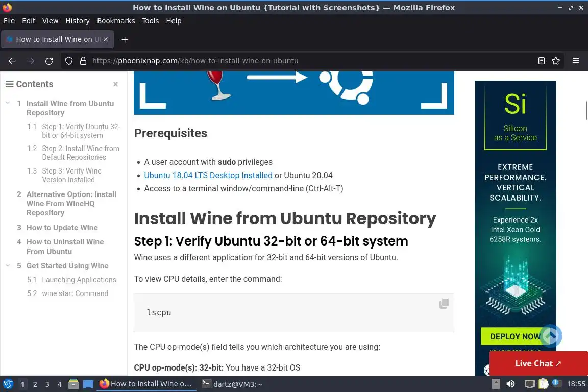Go to How to Uninstall Wine From Ubuntu
Screen dimensions: 588x392
(x=65, y=247)
